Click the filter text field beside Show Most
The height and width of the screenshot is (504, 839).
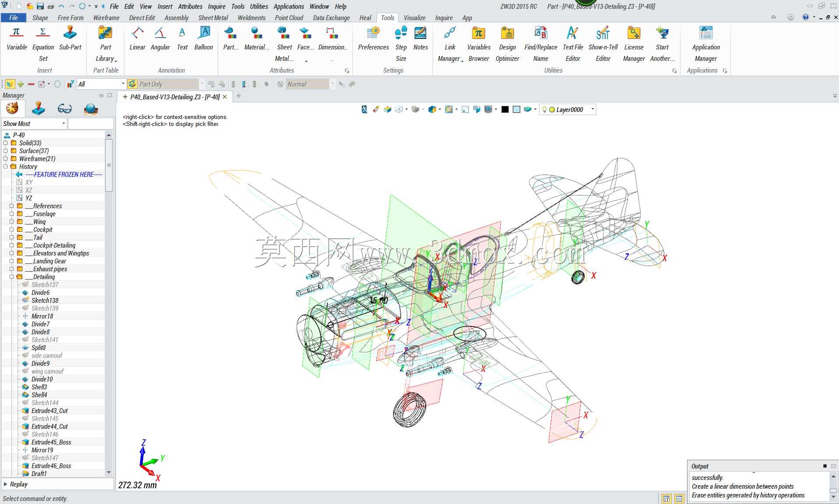[91, 124]
